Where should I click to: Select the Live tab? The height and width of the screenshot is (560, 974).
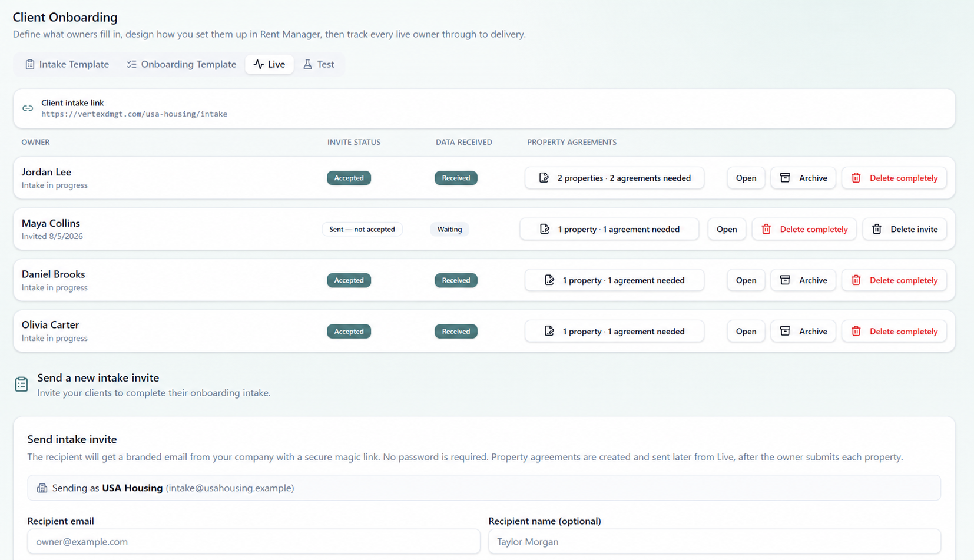tap(269, 64)
